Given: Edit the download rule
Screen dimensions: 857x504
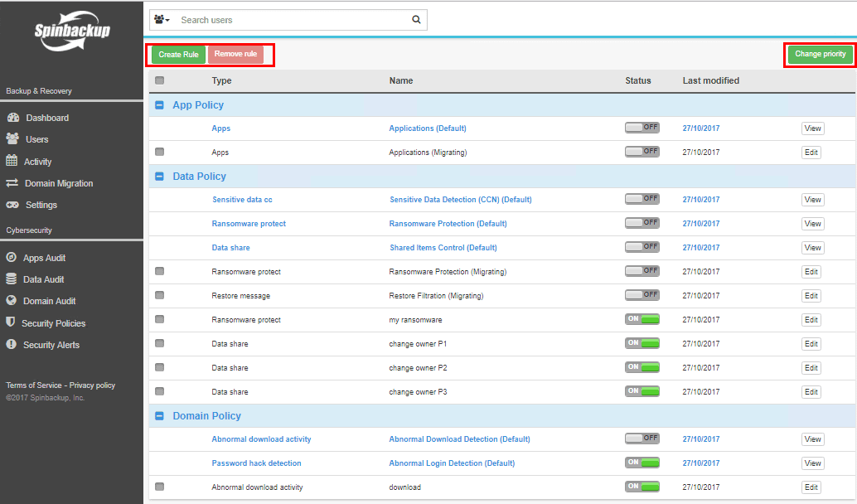Looking at the screenshot, I should click(x=811, y=487).
